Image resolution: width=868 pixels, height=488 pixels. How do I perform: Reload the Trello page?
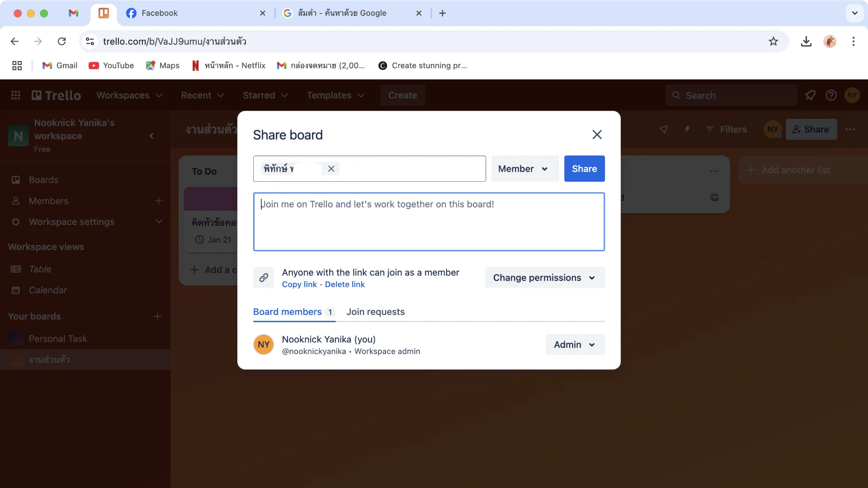[x=62, y=42]
